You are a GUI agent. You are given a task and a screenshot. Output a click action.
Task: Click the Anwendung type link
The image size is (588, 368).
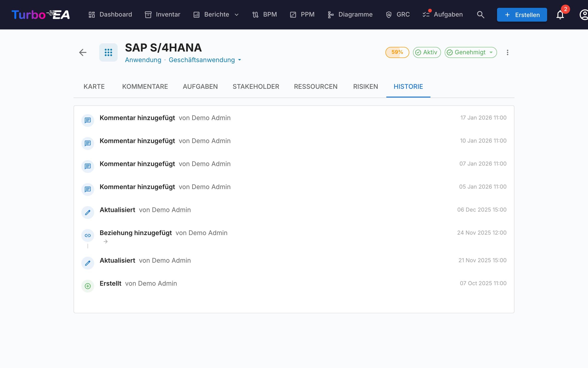point(143,60)
